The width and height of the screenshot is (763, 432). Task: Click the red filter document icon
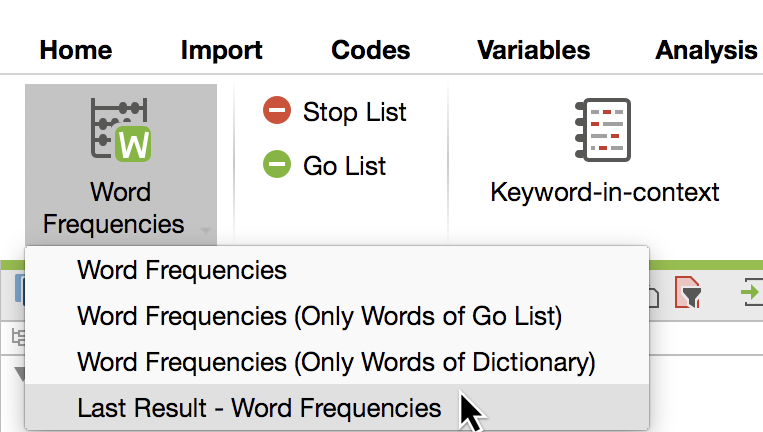tap(687, 293)
